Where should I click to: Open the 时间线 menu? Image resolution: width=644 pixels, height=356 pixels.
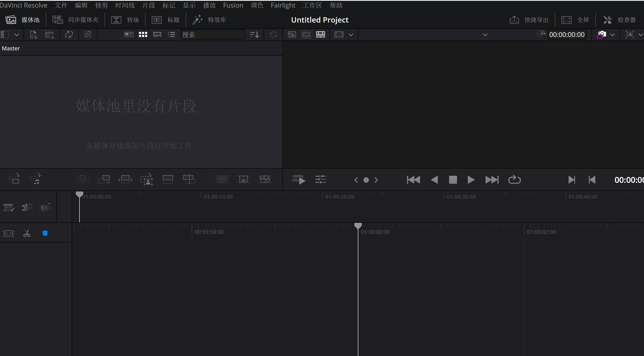pyautogui.click(x=125, y=5)
